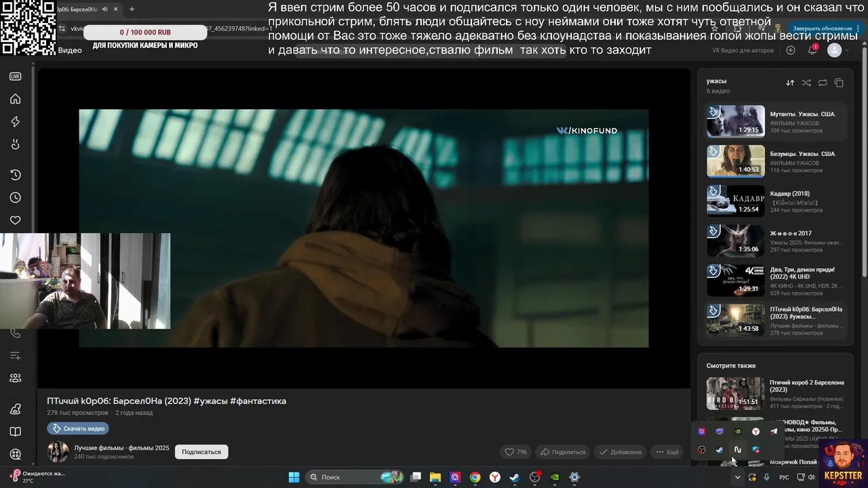Open Птичий короб 2 Барселона recommendation
Screen dimensions: 868x488
(x=776, y=394)
